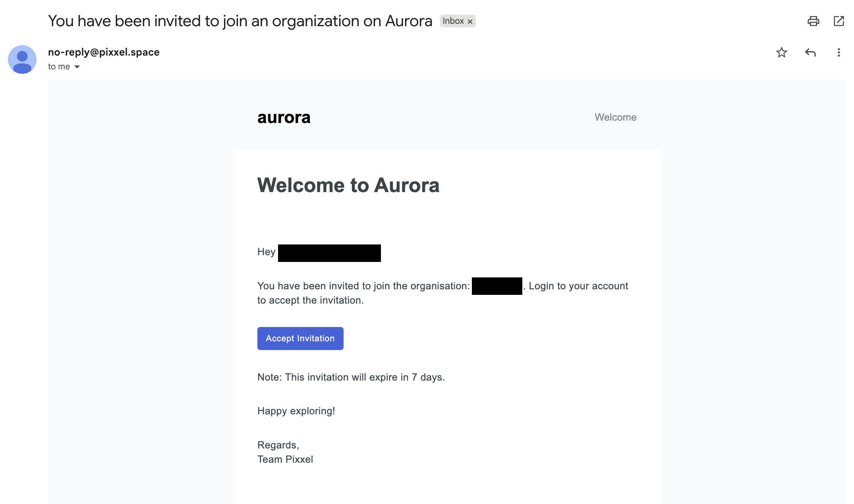The height and width of the screenshot is (504, 854).
Task: Click the aurora logo in the email header
Action: coord(284,117)
